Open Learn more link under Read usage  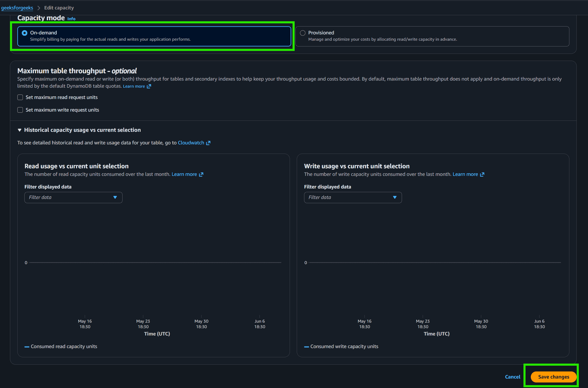pyautogui.click(x=184, y=174)
